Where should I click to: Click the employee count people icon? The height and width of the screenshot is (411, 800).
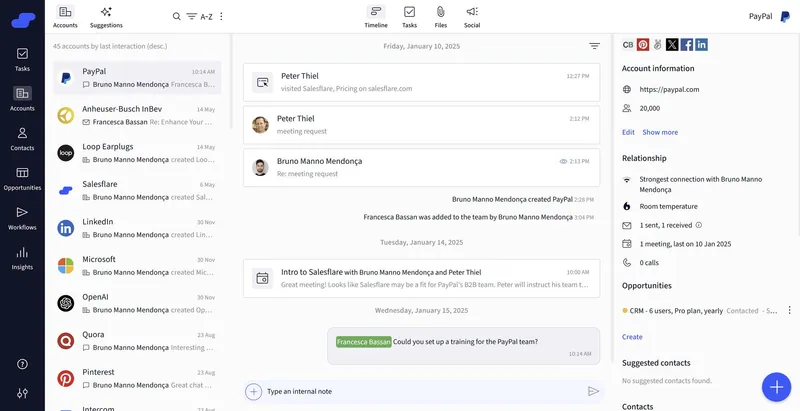(627, 108)
